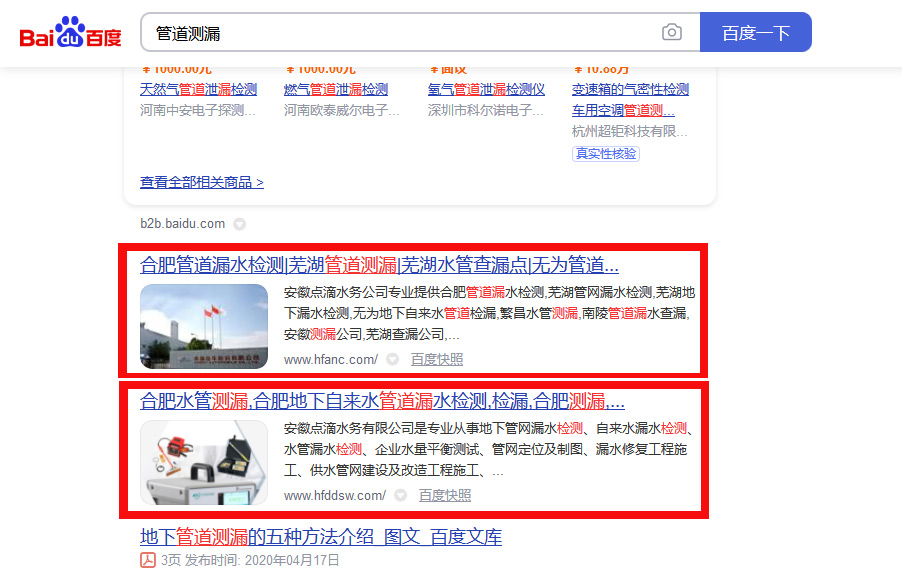Click thumbnail of building with flags

point(204,326)
